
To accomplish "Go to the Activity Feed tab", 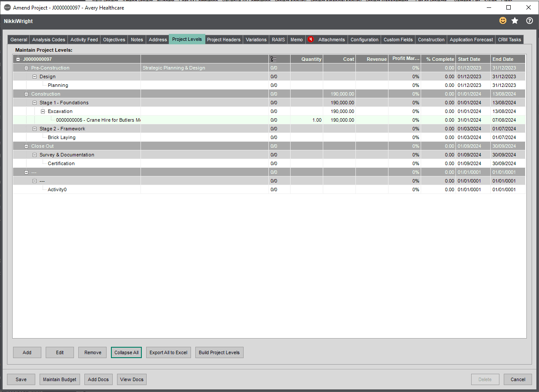I will pyautogui.click(x=84, y=40).
